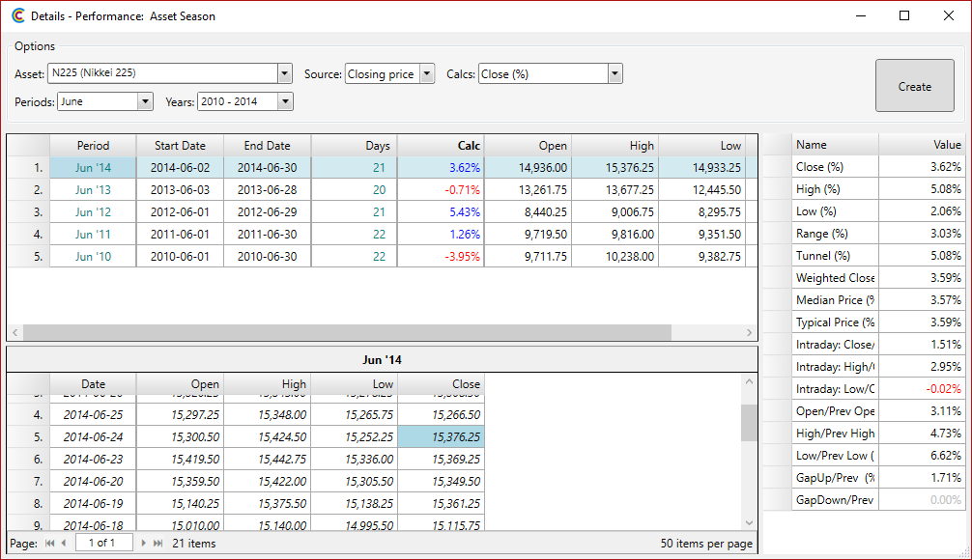Click the last page pager icon
Screen dimensions: 972x560
pos(158,544)
